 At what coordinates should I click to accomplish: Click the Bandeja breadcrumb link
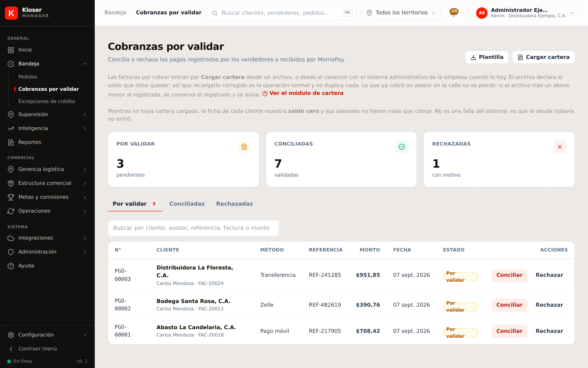(x=115, y=13)
